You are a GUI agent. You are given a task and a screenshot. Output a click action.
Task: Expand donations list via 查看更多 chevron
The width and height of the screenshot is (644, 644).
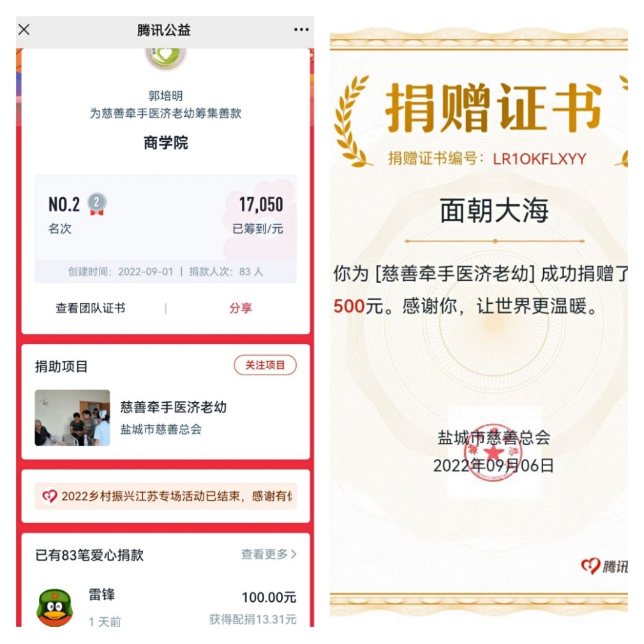[269, 555]
